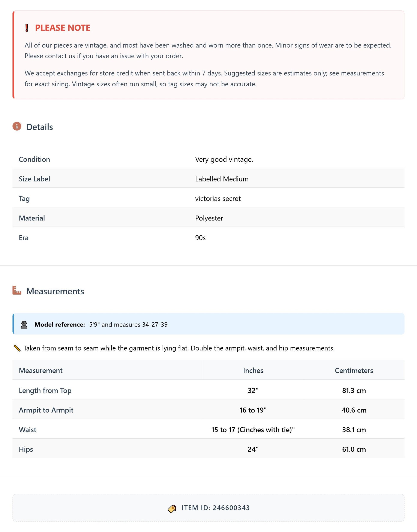The image size is (417, 532).
Task: Click the Inches column header
Action: click(253, 370)
